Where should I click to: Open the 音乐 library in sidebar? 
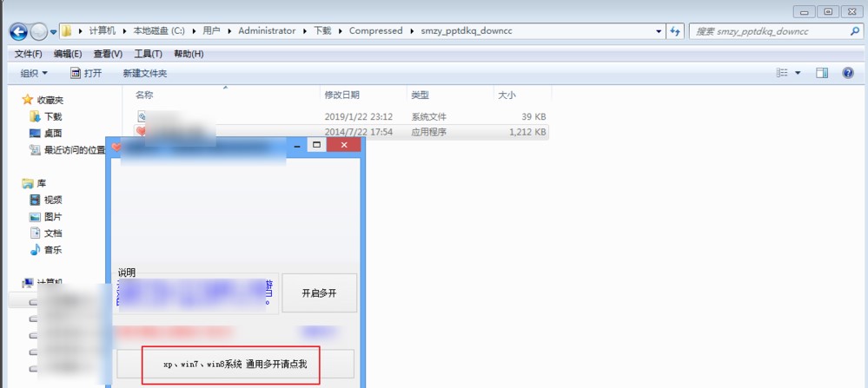tap(46, 249)
